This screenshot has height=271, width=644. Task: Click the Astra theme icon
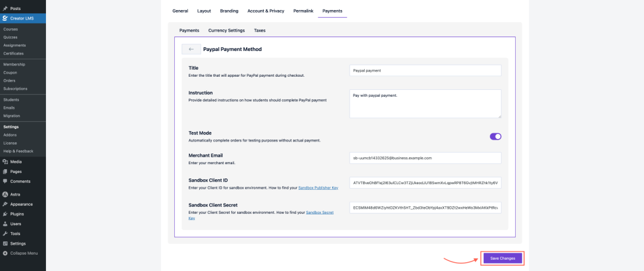click(x=6, y=194)
